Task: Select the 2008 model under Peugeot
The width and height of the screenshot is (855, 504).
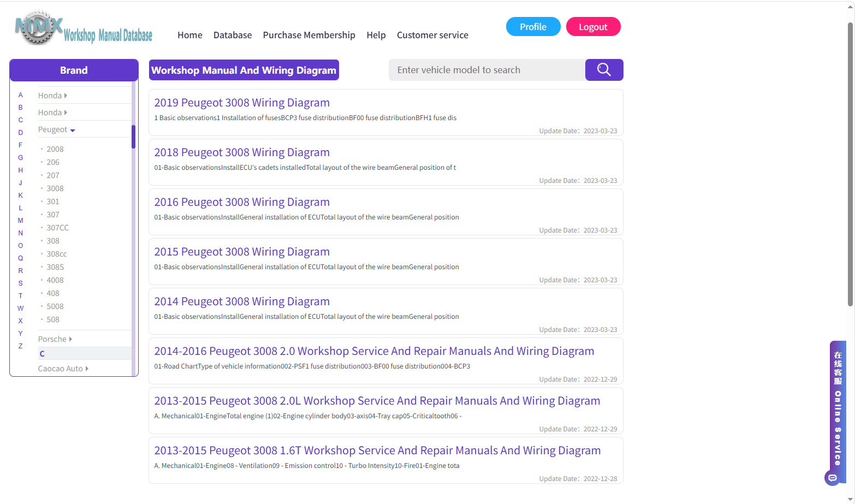Action: (55, 149)
